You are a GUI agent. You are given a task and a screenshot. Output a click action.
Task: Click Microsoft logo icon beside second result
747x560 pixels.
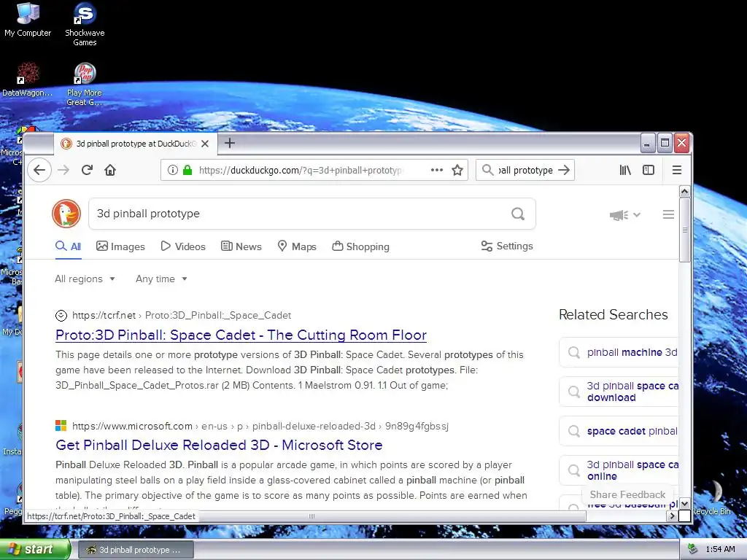click(x=61, y=426)
